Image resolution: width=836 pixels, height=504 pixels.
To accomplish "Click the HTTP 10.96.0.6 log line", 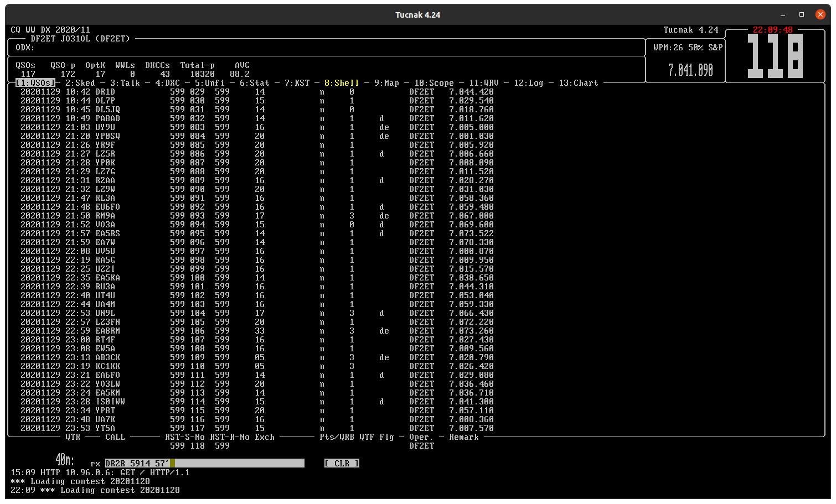I will click(100, 472).
